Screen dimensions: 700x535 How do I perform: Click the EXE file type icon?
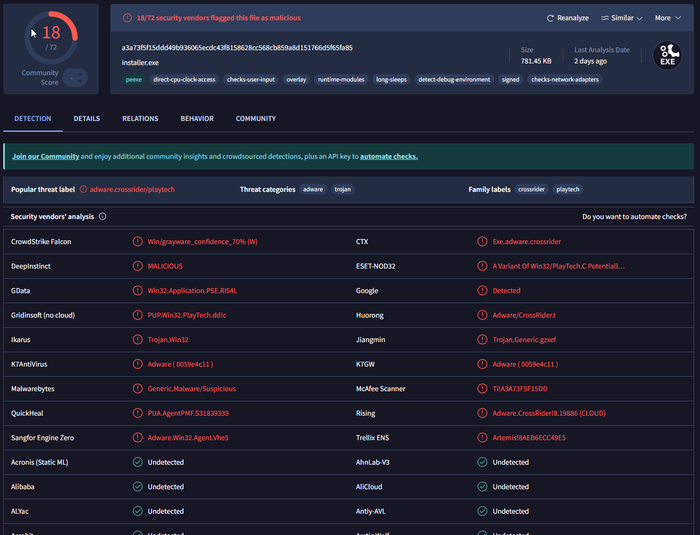click(667, 55)
